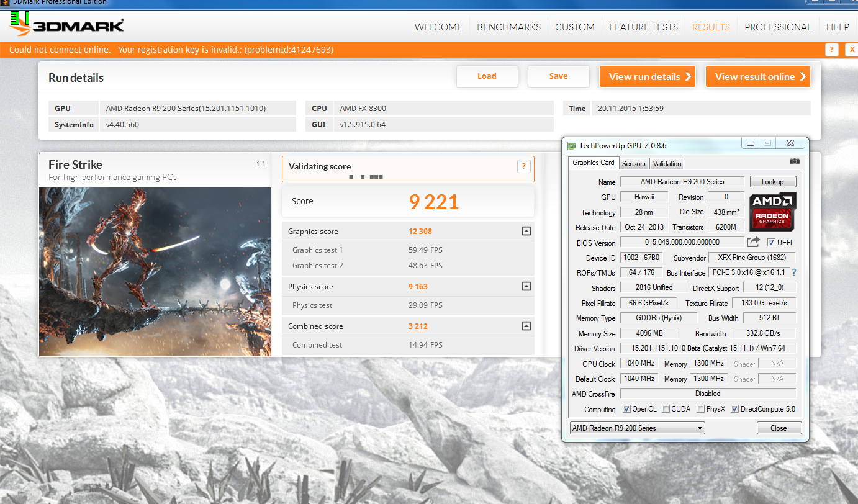Click the BIOS save arrow icon in GPU-Z
The image size is (858, 504).
click(x=753, y=242)
